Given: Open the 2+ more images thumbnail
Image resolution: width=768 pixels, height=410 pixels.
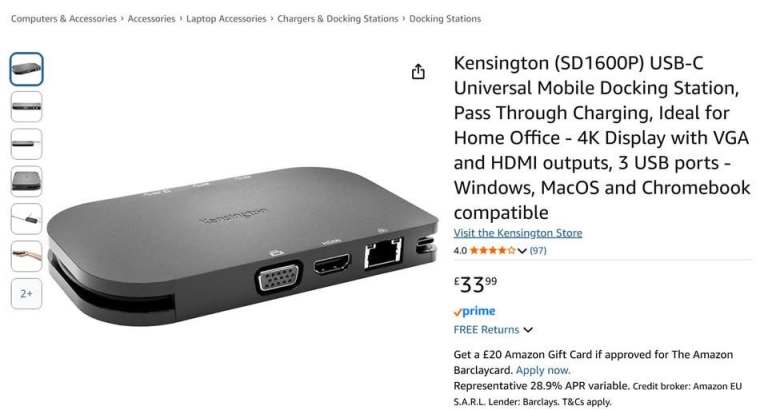Looking at the screenshot, I should pos(26,293).
